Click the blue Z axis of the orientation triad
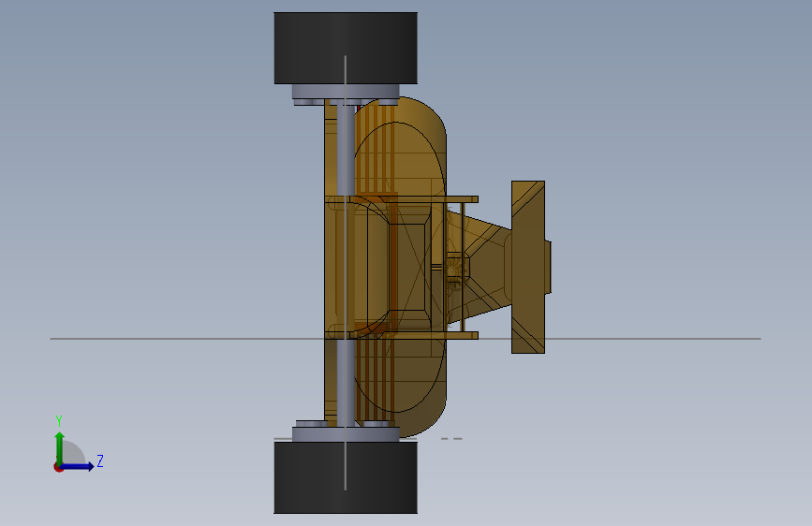Screen dimensions: 812x526 tap(79, 466)
